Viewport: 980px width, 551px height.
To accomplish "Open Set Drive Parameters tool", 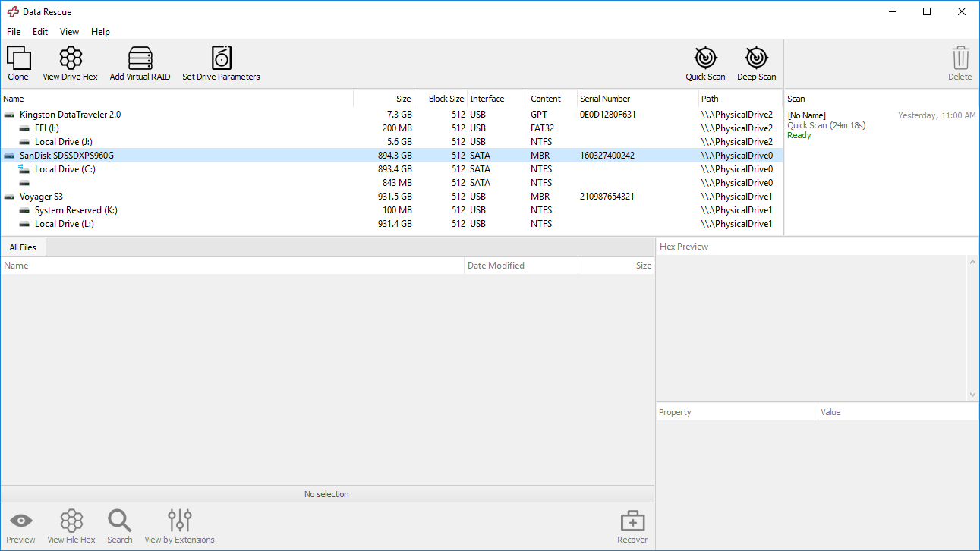I will click(x=221, y=58).
